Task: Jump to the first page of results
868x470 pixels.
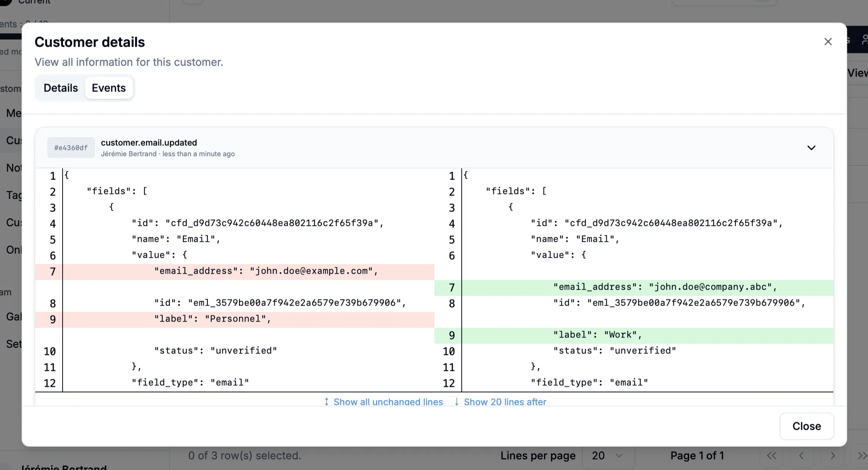Action: (772, 456)
